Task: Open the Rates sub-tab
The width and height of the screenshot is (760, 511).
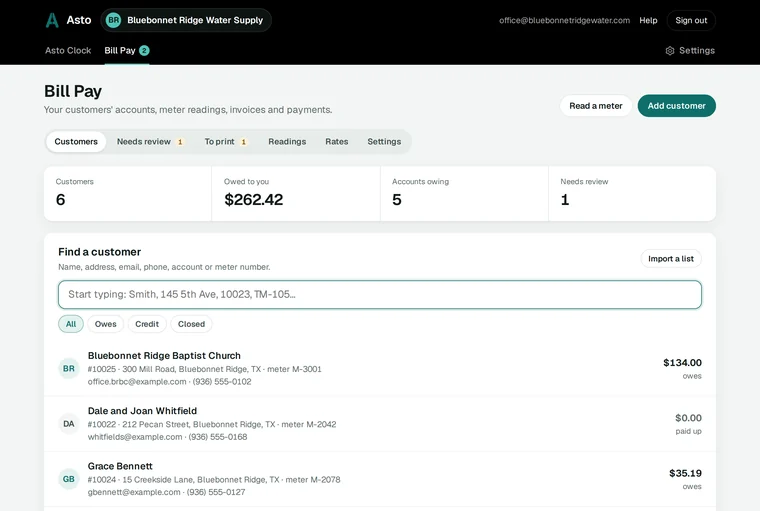Action: pos(337,142)
